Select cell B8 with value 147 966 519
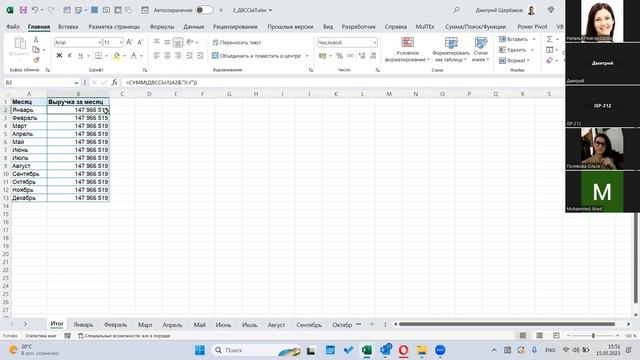The width and height of the screenshot is (640, 360). (78, 158)
